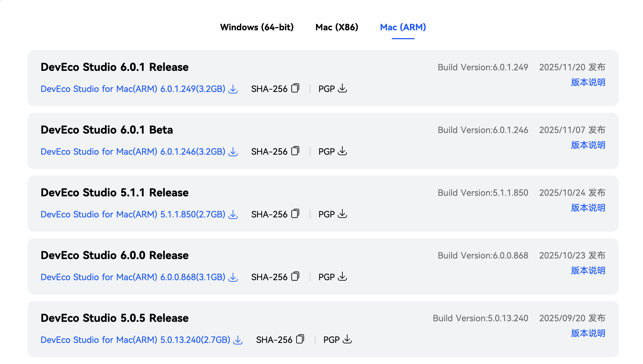Image resolution: width=643 pixels, height=364 pixels.
Task: Download PGP signature for 6.0.1.246 Beta
Action: coord(342,151)
